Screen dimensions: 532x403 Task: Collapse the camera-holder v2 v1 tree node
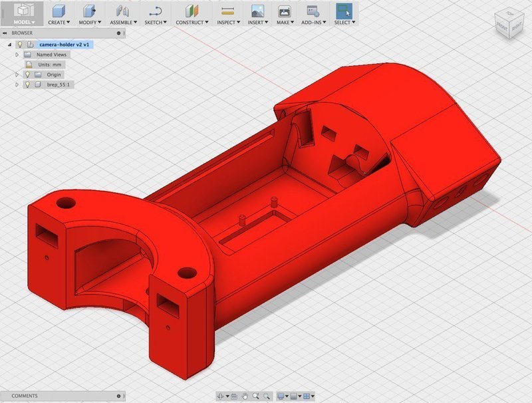coord(9,45)
